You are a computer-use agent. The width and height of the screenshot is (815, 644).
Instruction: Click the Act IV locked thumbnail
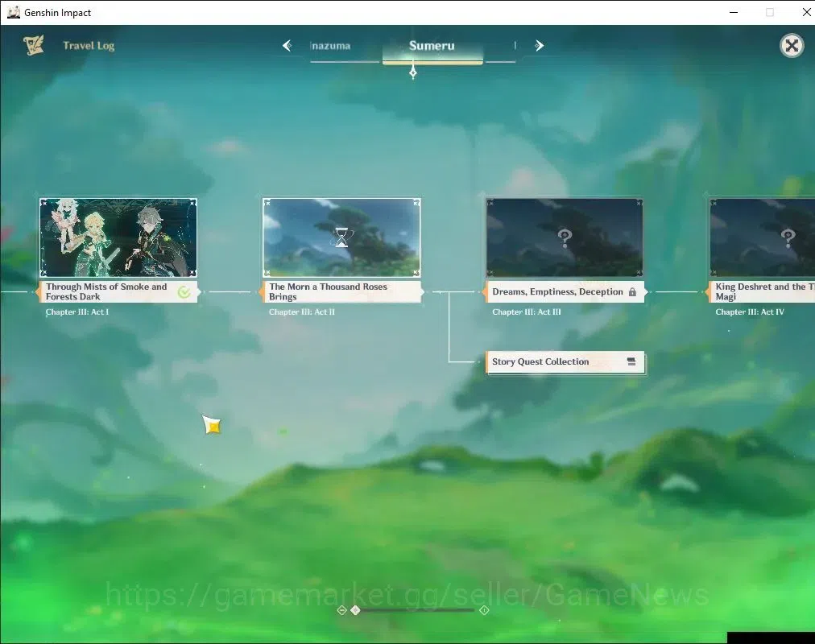[762, 237]
